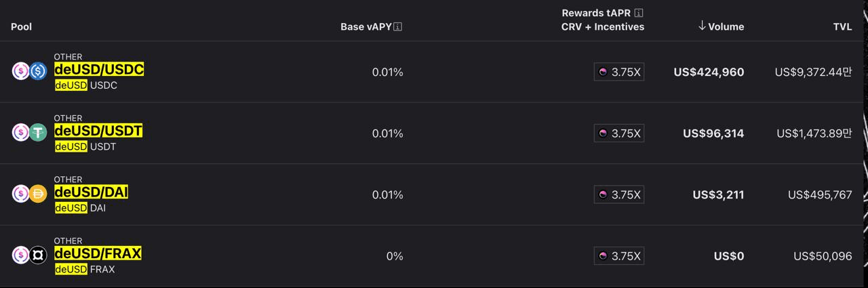The height and width of the screenshot is (288, 868).
Task: Sort by Base vAPY column header
Action: point(366,27)
